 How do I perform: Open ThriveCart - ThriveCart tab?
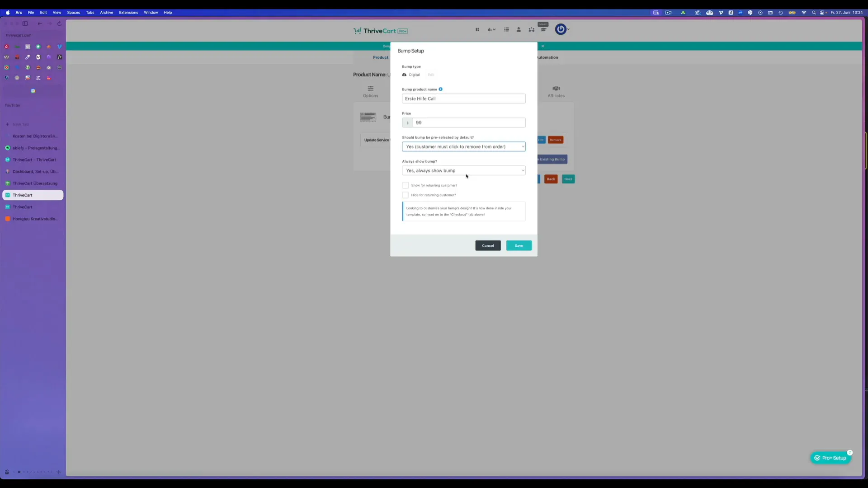pos(33,160)
